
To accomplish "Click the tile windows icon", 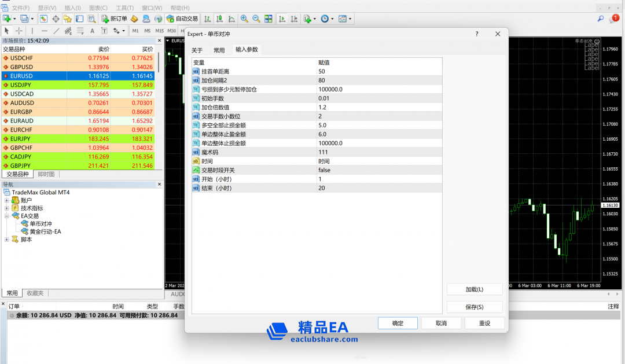I will click(269, 19).
